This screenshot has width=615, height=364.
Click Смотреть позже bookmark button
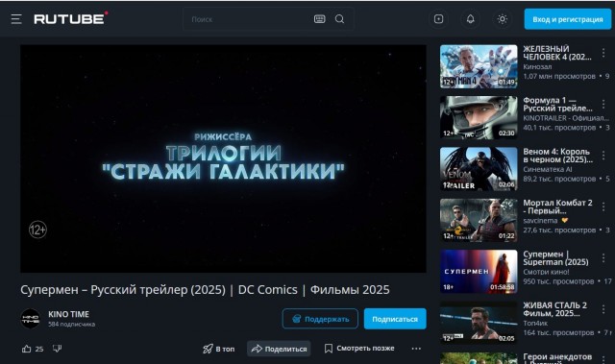(359, 348)
